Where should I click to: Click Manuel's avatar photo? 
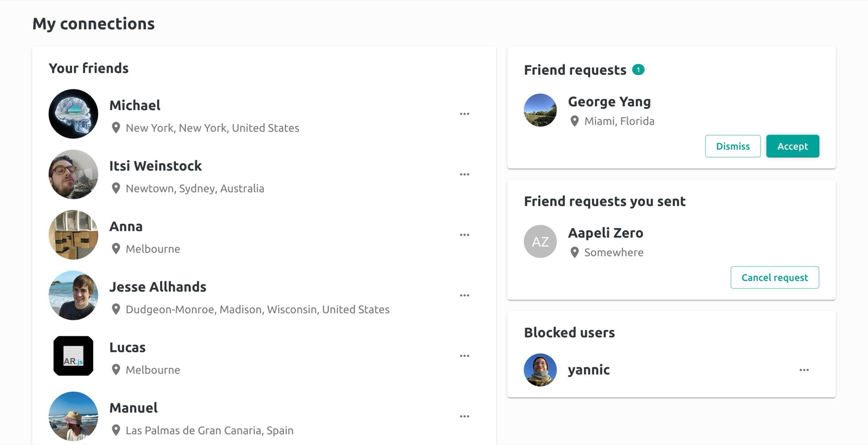tap(73, 416)
